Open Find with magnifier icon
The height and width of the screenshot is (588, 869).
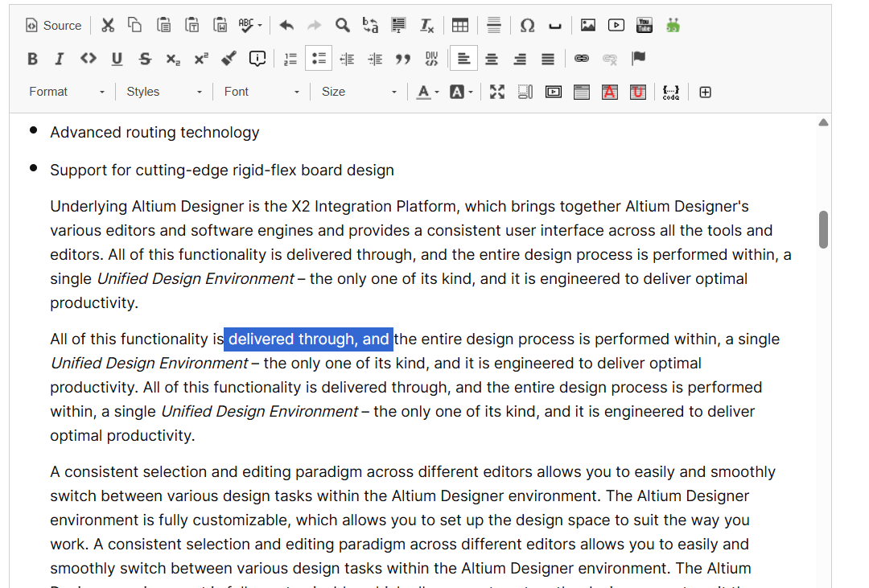click(343, 26)
